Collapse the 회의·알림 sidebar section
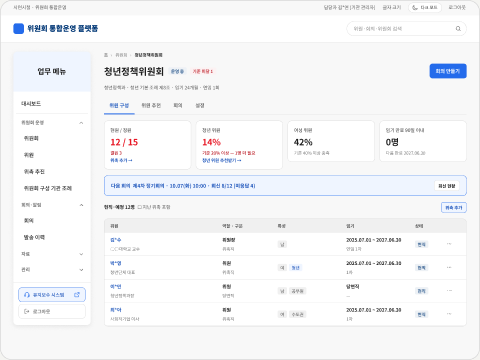The height and width of the screenshot is (360, 480). coord(52,205)
